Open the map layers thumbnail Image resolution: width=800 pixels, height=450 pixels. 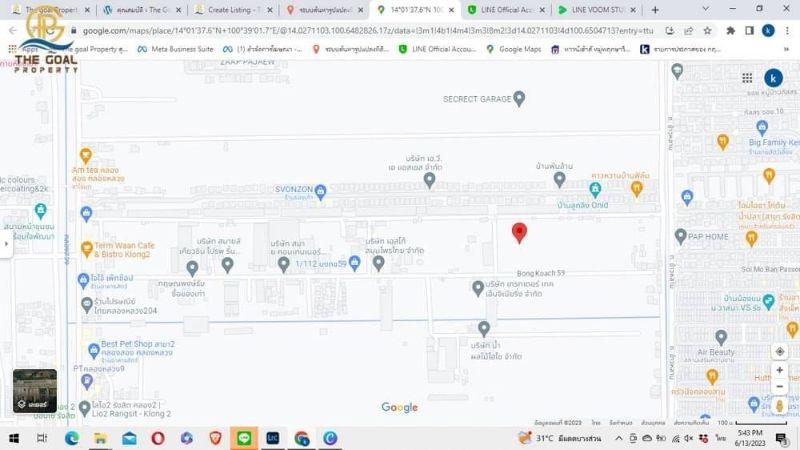click(35, 391)
